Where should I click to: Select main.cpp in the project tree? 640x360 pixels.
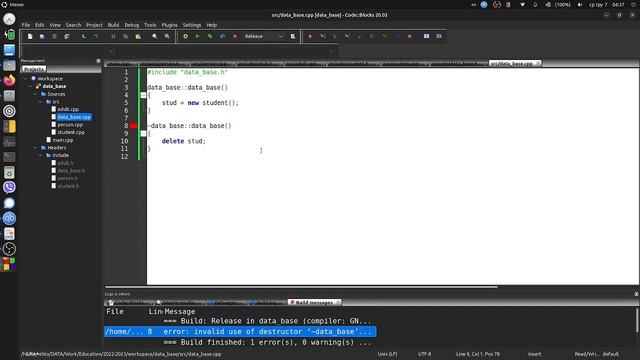pos(62,140)
